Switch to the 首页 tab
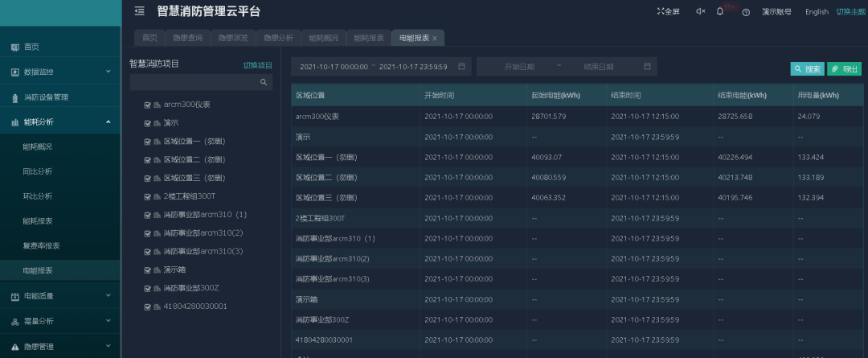 tap(149, 38)
